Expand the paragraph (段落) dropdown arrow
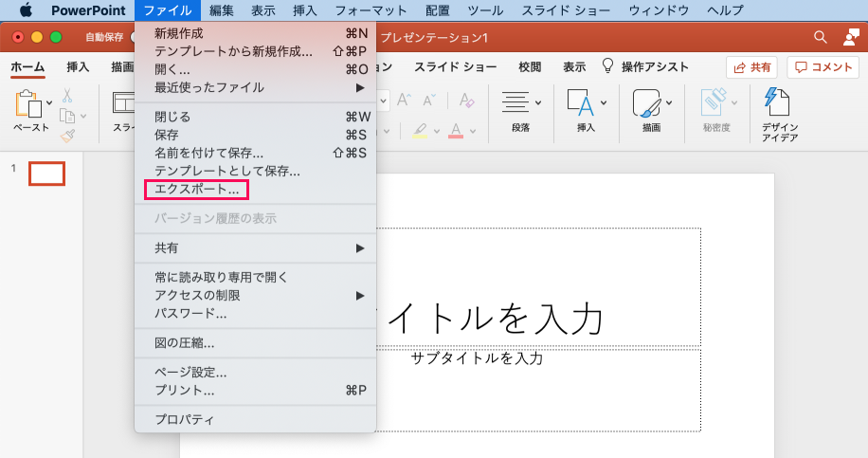Viewport: 868px width, 458px height. pos(538,102)
